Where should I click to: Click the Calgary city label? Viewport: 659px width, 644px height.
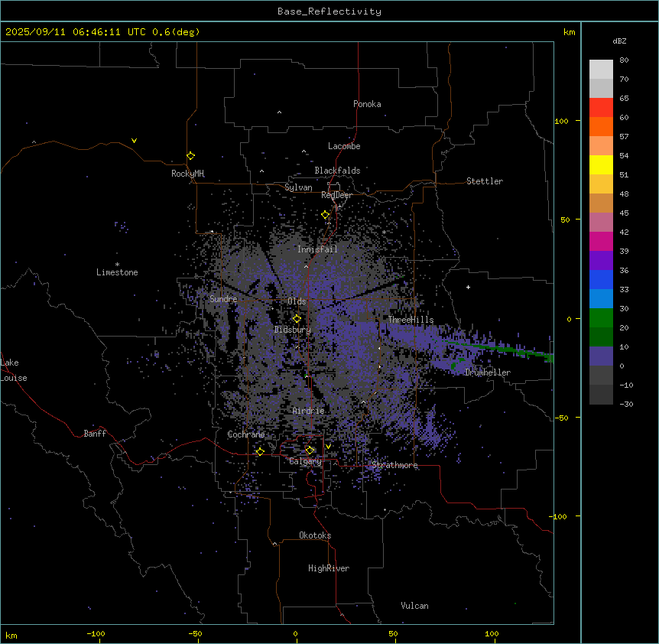(x=306, y=461)
